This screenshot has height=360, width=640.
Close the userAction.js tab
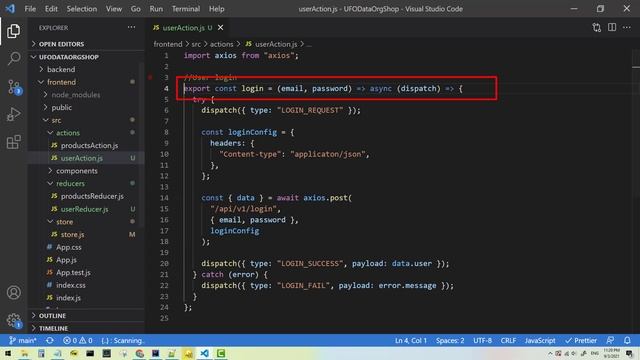(x=220, y=27)
